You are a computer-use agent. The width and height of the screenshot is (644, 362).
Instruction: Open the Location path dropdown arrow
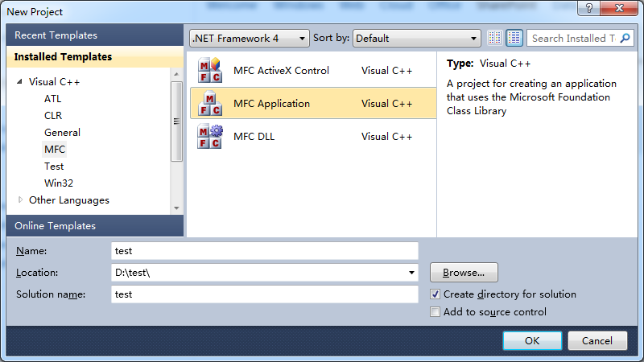[412, 273]
